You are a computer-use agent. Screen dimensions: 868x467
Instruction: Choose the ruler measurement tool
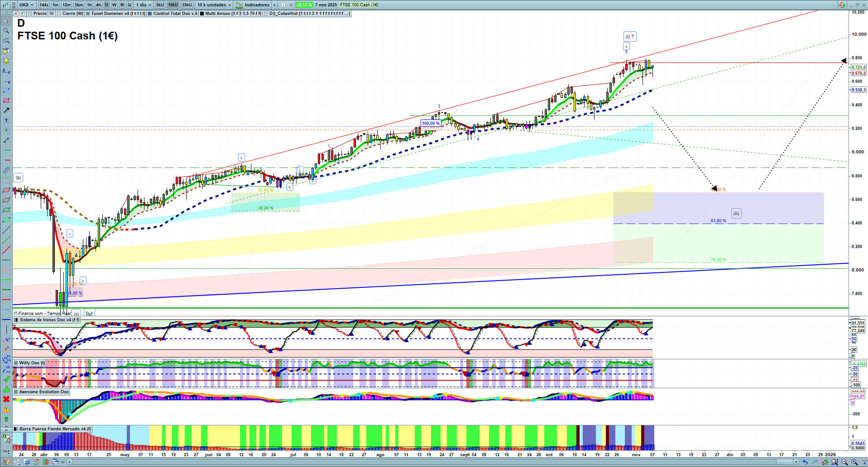click(6, 170)
